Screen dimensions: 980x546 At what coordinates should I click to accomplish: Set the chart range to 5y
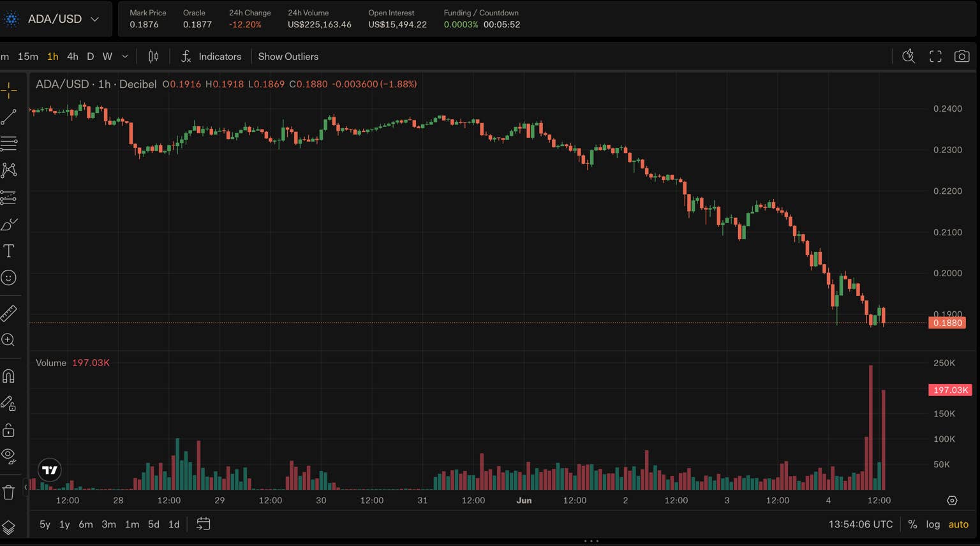pos(45,524)
